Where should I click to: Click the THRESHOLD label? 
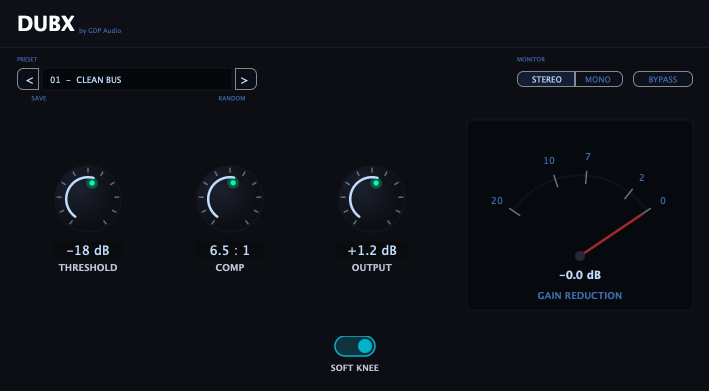tap(88, 268)
